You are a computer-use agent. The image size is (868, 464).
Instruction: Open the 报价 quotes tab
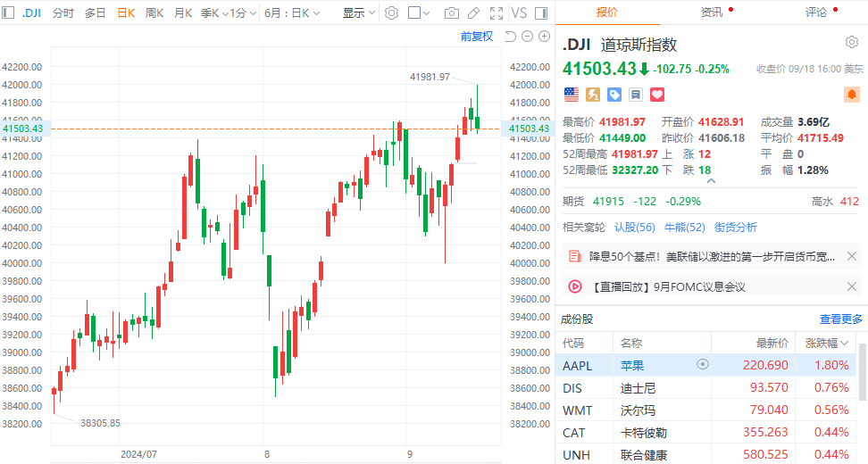606,12
